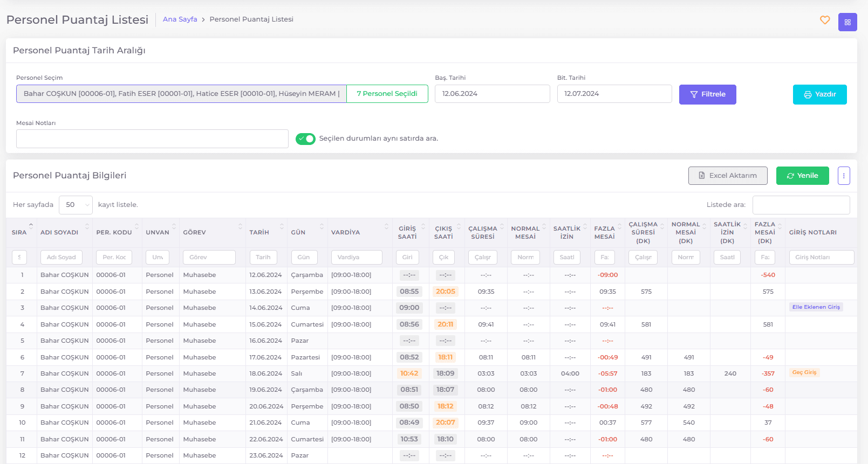
Task: Toggle 'Seçilen durumları aynı satırda ara' switch
Action: coord(305,138)
